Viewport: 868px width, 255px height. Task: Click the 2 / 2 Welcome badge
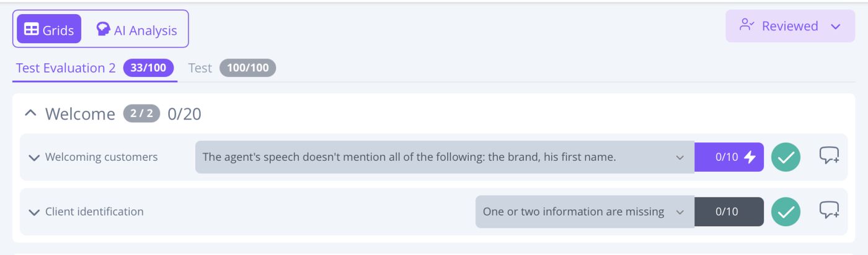click(x=141, y=113)
